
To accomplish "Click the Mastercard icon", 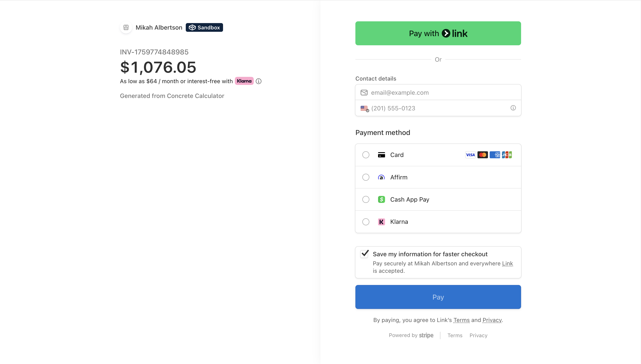I will [x=482, y=155].
